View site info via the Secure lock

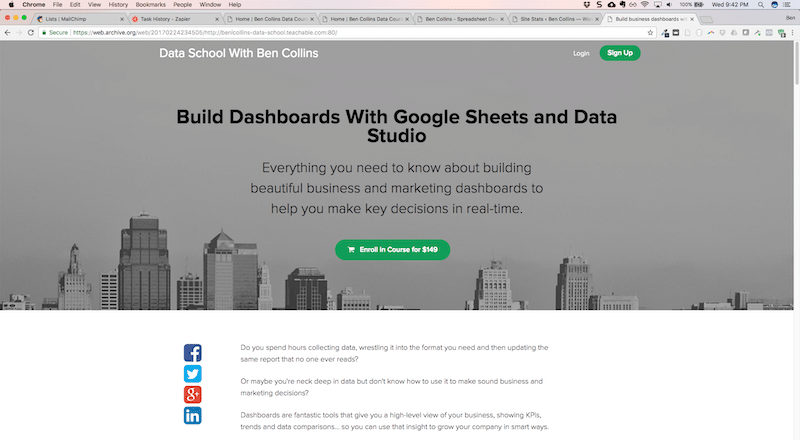point(55,32)
